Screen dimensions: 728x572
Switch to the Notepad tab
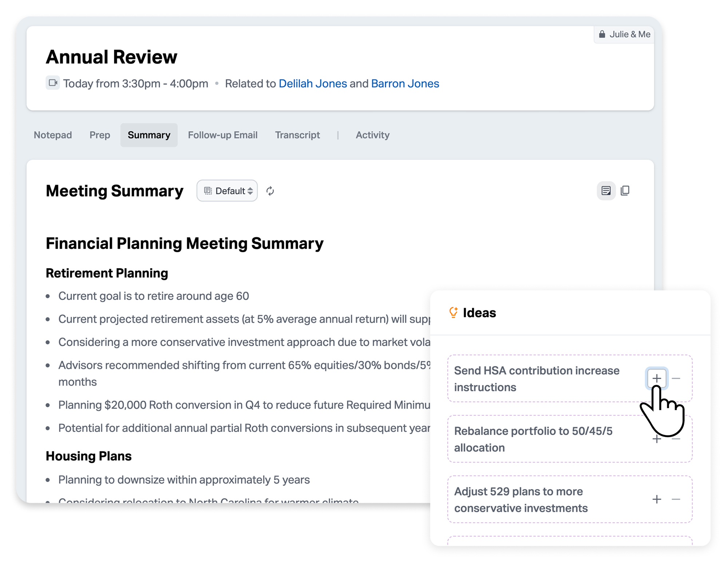(x=53, y=135)
